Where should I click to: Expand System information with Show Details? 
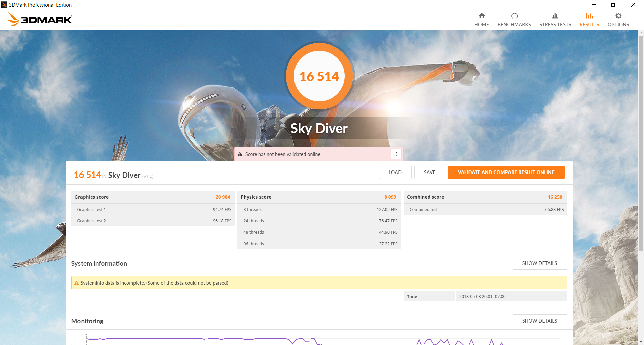click(539, 263)
